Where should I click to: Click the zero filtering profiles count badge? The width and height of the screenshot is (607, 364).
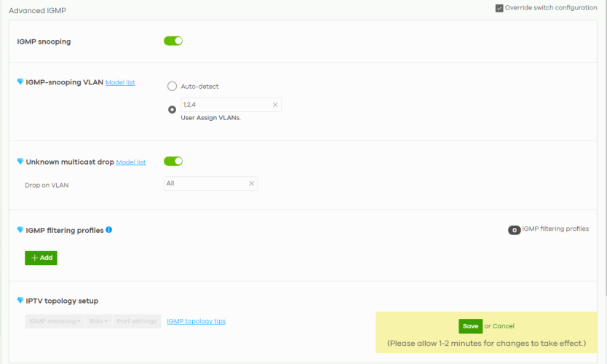click(514, 230)
